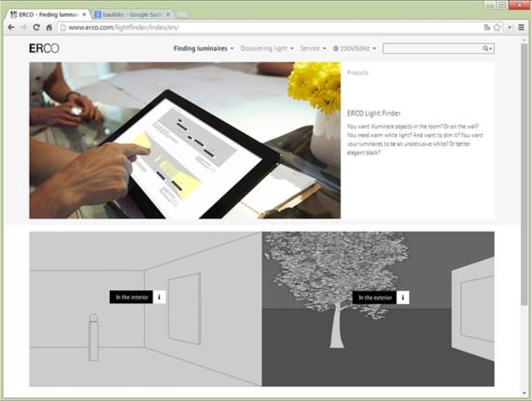Open the 230V/50Hz region selector
Viewport: 532px width, 401px height.
point(355,49)
